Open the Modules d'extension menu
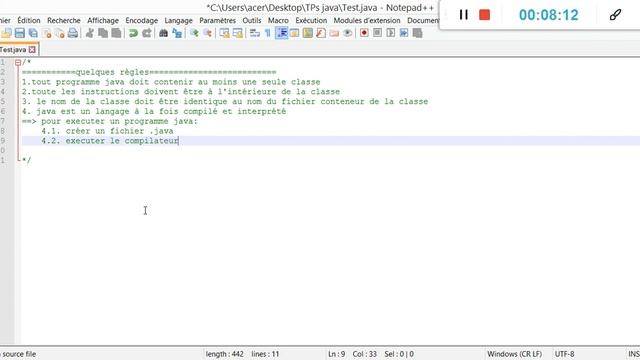This screenshot has height=360, width=640. click(x=367, y=20)
